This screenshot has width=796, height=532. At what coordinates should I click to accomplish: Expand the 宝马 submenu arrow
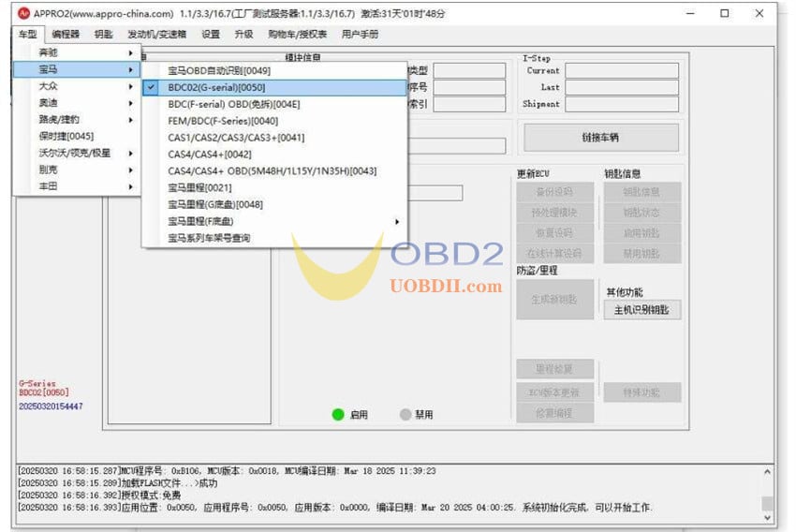click(x=130, y=69)
